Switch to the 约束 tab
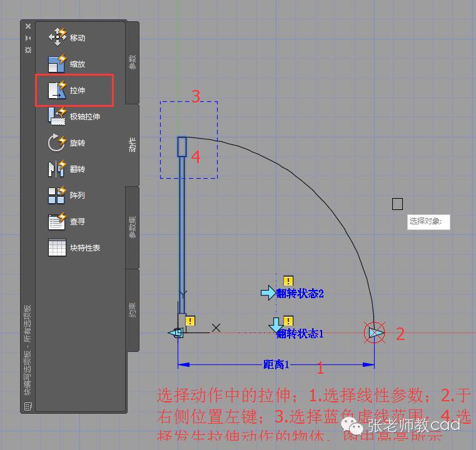 [x=133, y=310]
